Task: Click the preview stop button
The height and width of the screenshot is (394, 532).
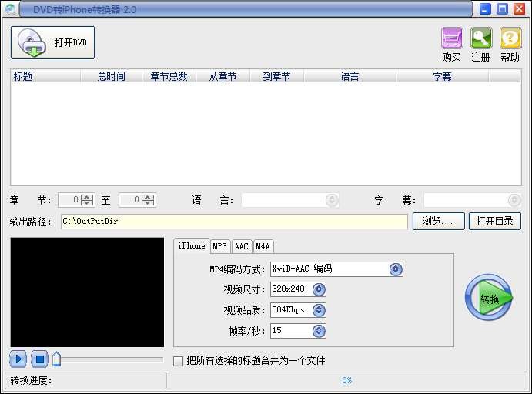Action: click(x=39, y=359)
